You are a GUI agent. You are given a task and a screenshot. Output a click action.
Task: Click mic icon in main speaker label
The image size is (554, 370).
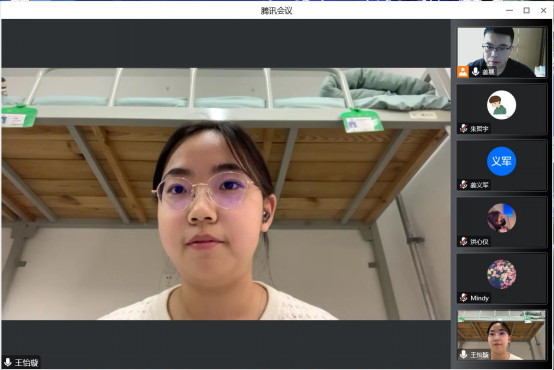tap(7, 362)
